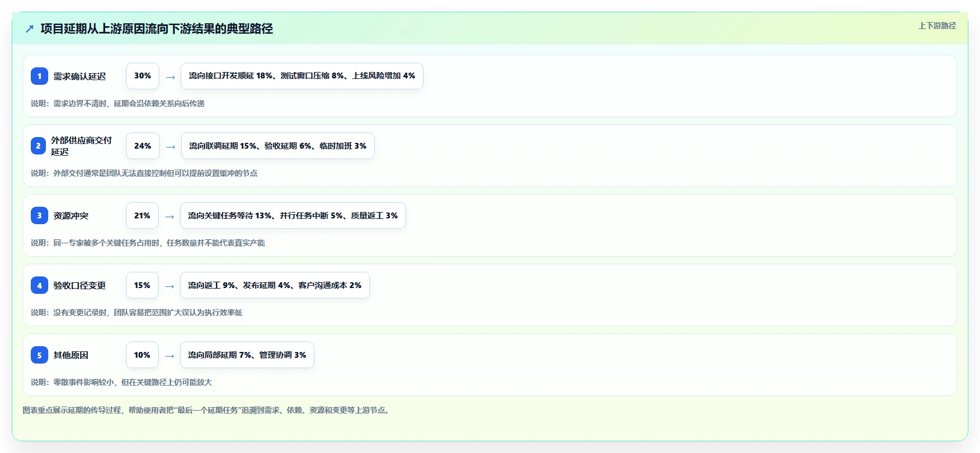Select the number 1 badge for 需求确认延迟
Screen dimensions: 980x453
tap(40, 76)
